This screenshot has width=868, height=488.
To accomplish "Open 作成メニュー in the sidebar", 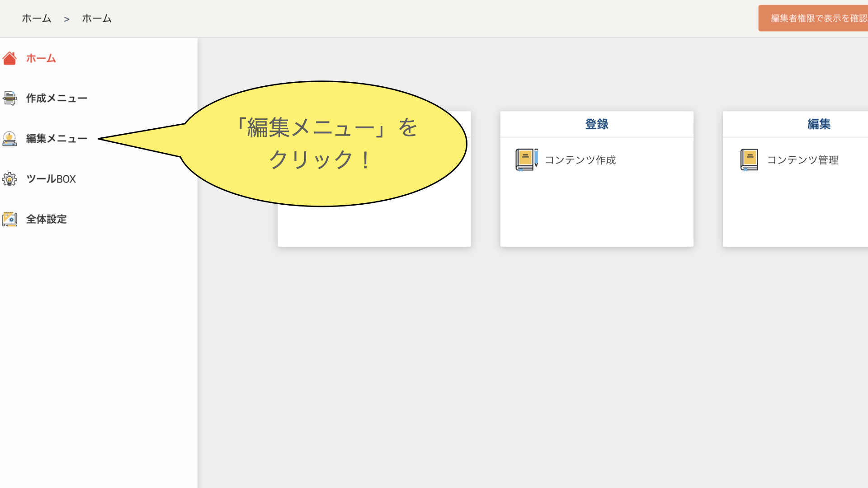I will pyautogui.click(x=57, y=98).
